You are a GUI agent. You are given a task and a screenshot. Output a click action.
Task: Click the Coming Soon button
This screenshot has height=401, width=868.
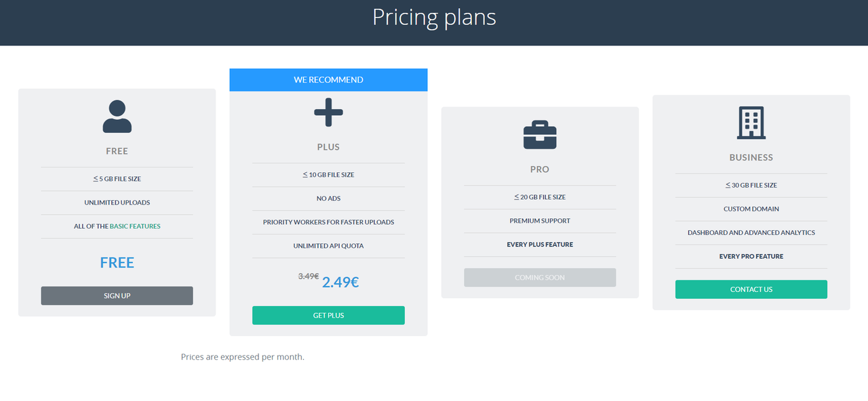[540, 278]
